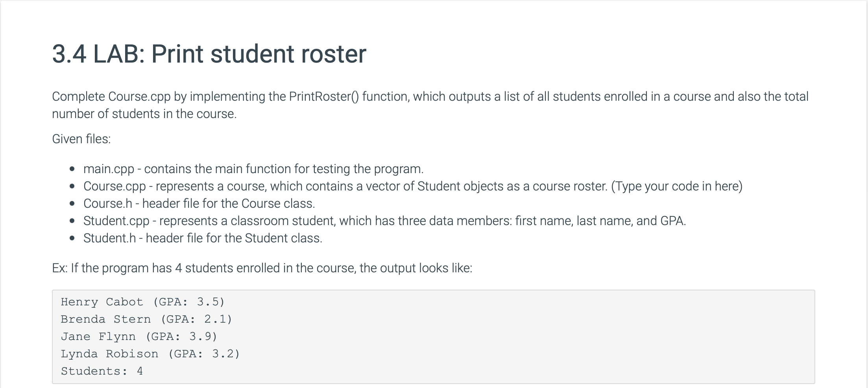Click the "Henry Cabot (GPA: 3.5)" output line
868x388 pixels.
pyautogui.click(x=142, y=302)
